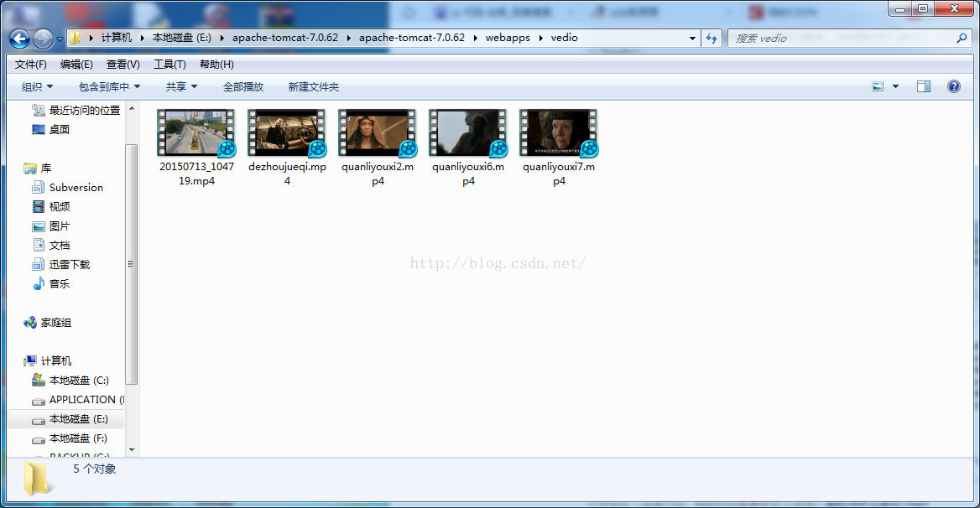
Task: Click the webapps breadcrumb segment
Action: click(508, 38)
